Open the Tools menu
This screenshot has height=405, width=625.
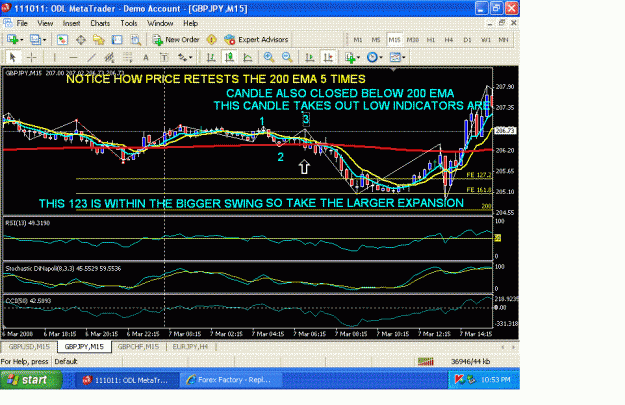click(129, 23)
